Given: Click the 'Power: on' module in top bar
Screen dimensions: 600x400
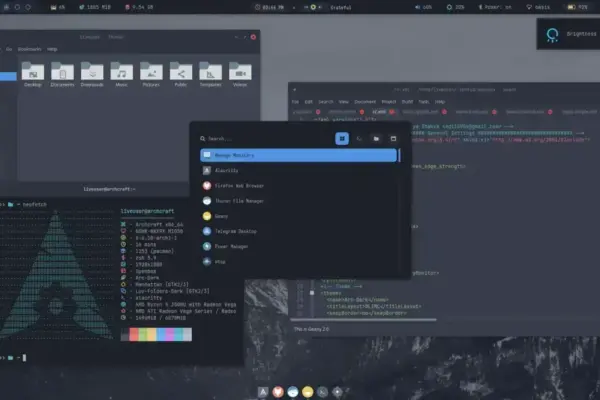Looking at the screenshot, I should (x=495, y=7).
